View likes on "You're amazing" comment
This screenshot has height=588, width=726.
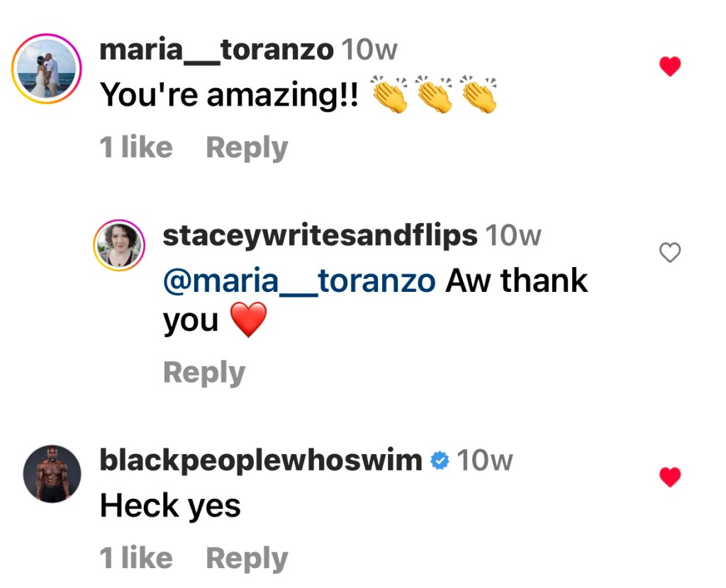click(x=136, y=148)
